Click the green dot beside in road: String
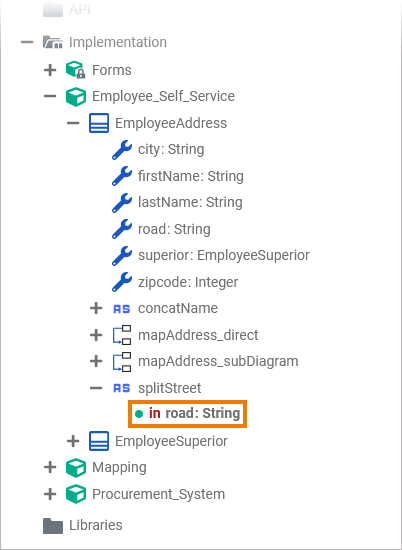 click(139, 414)
